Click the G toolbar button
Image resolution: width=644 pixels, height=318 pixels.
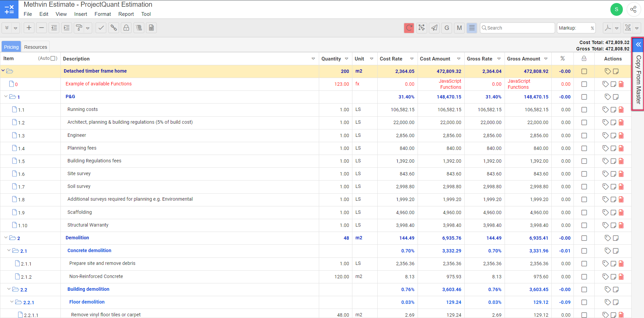[x=447, y=28]
